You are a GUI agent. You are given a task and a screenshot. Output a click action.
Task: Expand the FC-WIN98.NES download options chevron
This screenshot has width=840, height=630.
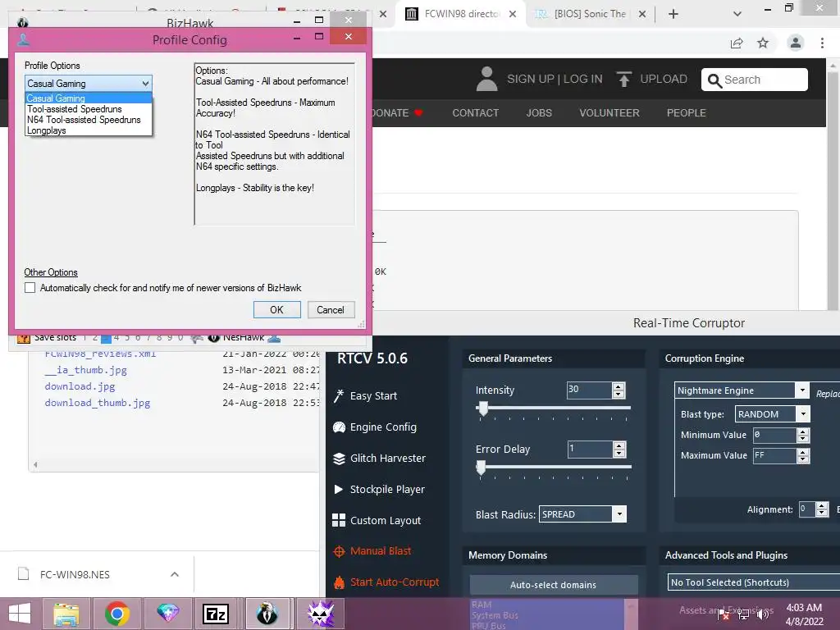[175, 574]
